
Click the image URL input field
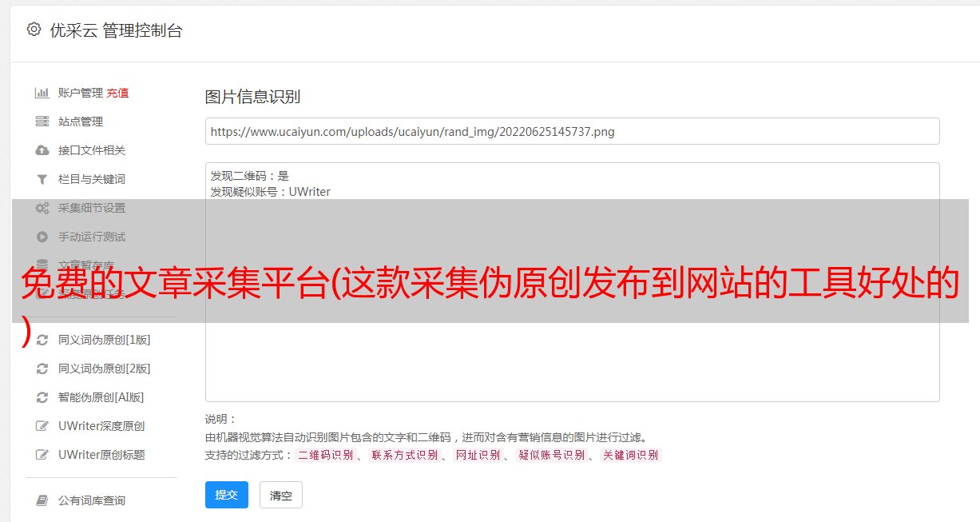click(572, 131)
